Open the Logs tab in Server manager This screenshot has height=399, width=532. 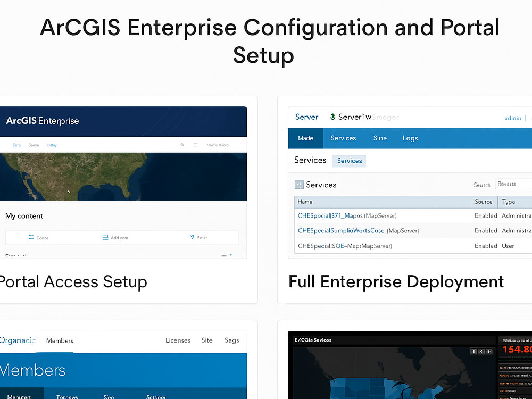pos(410,138)
